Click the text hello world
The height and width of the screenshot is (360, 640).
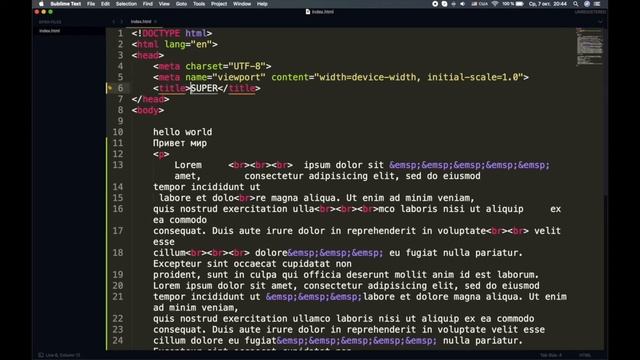click(182, 132)
